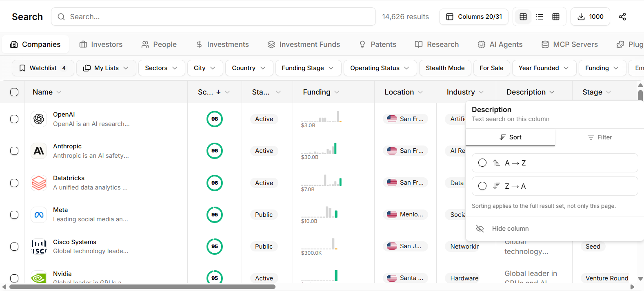Toggle the Stealth Mode filter
Image resolution: width=644 pixels, height=291 pixels.
click(445, 68)
